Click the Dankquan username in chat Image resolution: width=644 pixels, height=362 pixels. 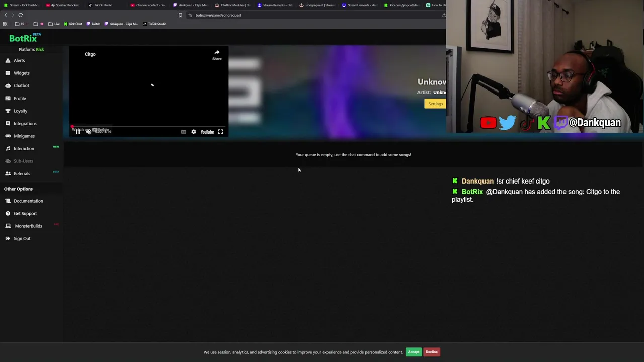[x=477, y=181]
